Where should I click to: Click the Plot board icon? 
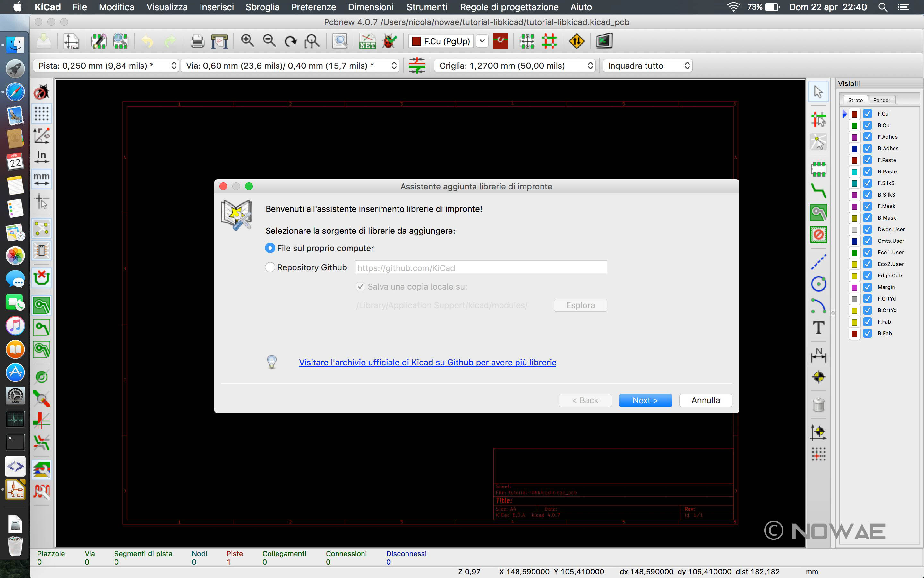tap(219, 41)
